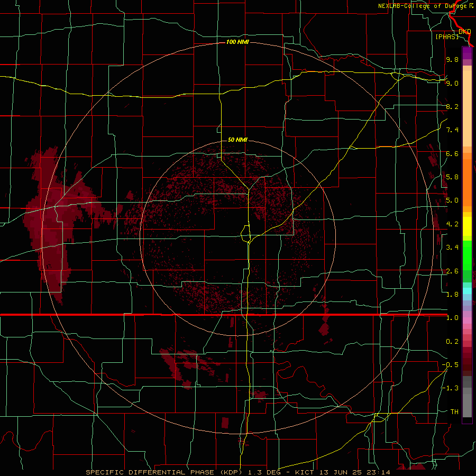Click the 1.0 value on color scale
The image size is (476, 476).
coord(452,318)
